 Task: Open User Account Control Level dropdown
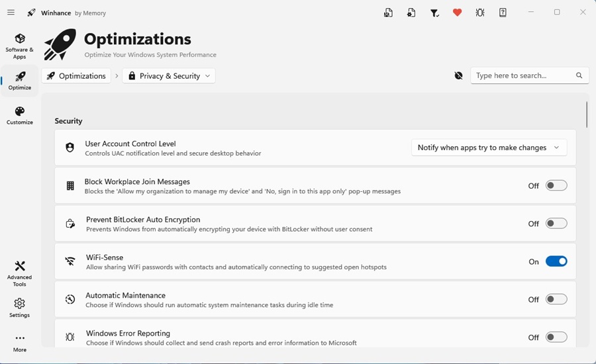click(489, 148)
